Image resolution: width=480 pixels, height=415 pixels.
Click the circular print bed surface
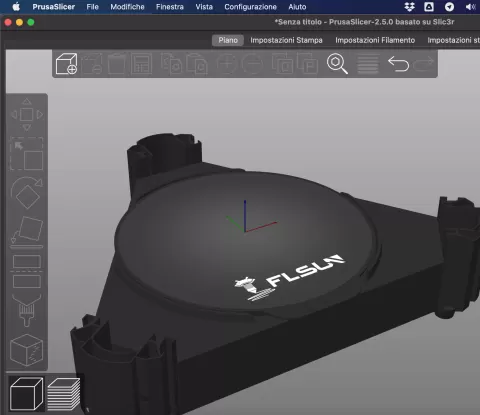click(x=247, y=242)
